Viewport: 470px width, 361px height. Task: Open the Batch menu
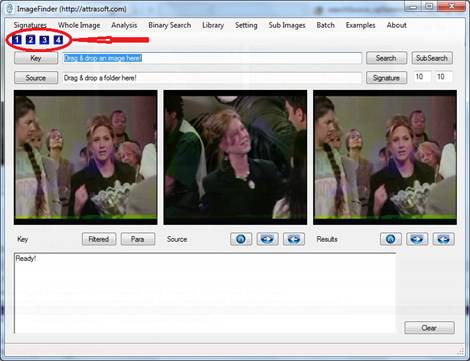click(326, 25)
